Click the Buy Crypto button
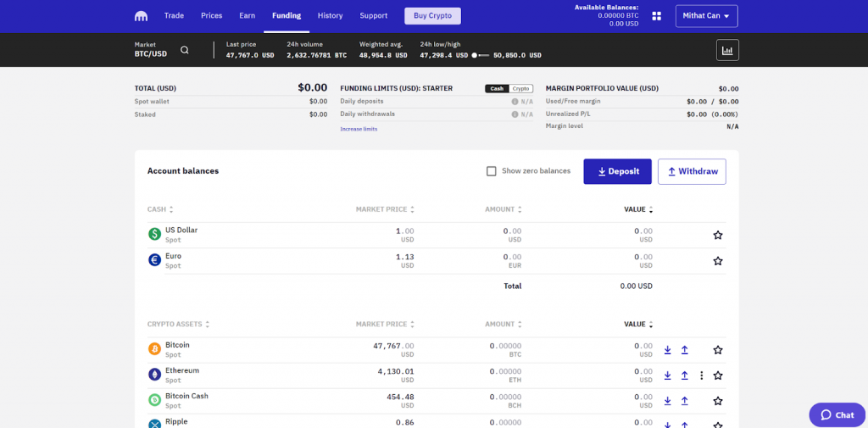 pos(433,16)
